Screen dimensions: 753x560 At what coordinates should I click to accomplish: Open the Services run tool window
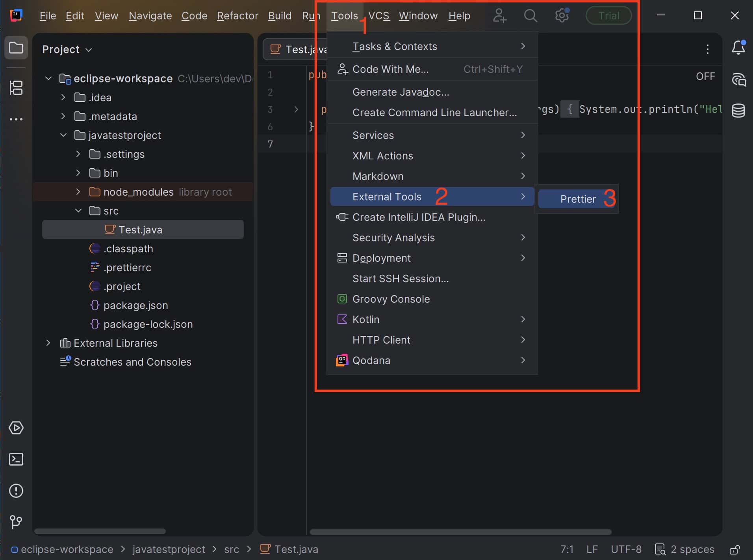tap(16, 428)
